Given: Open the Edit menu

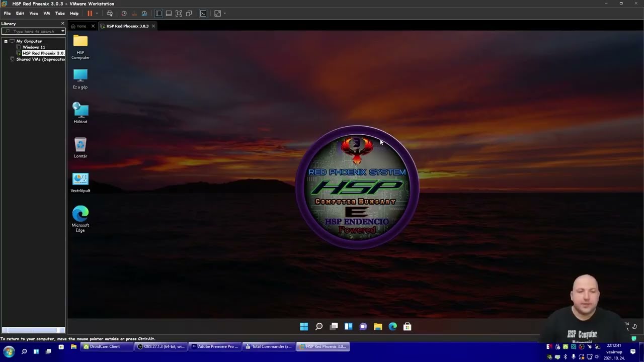Looking at the screenshot, I should (x=20, y=14).
